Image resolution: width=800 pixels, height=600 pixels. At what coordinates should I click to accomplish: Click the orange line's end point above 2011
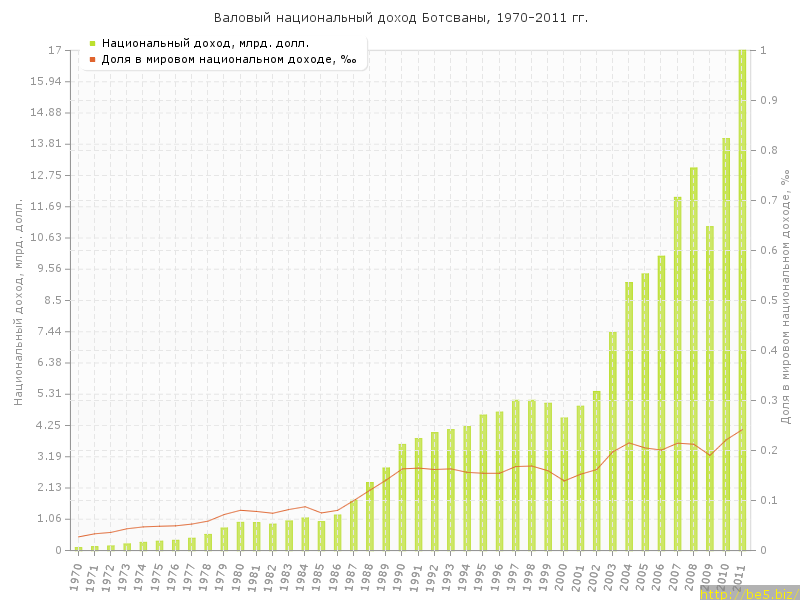pos(742,429)
